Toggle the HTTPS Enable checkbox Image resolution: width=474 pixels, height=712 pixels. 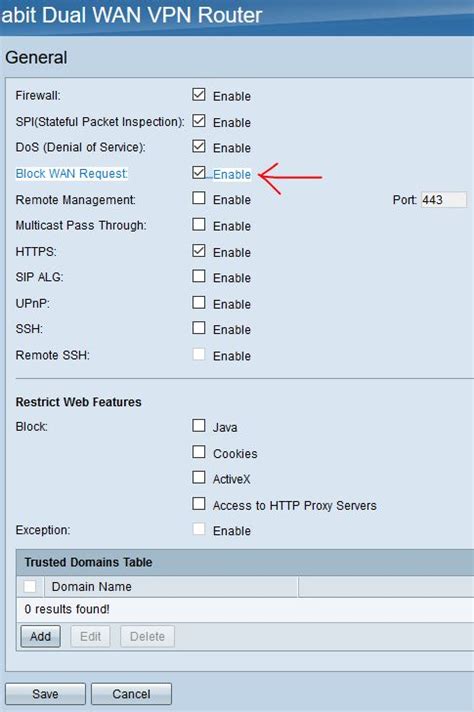(199, 251)
